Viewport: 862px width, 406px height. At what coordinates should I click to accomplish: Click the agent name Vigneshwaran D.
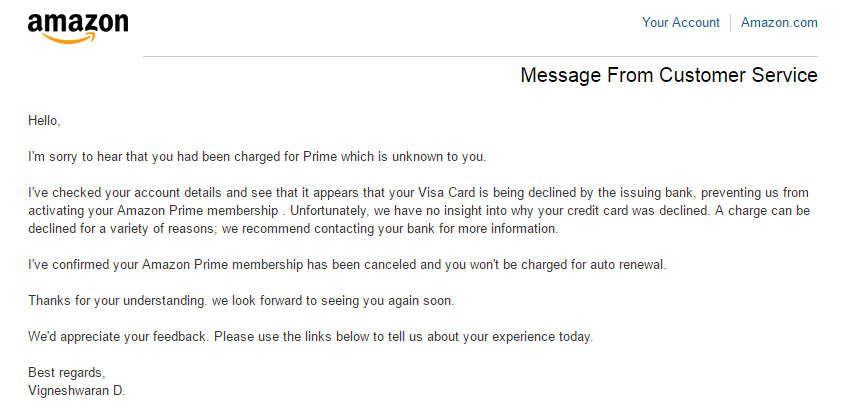tap(76, 388)
